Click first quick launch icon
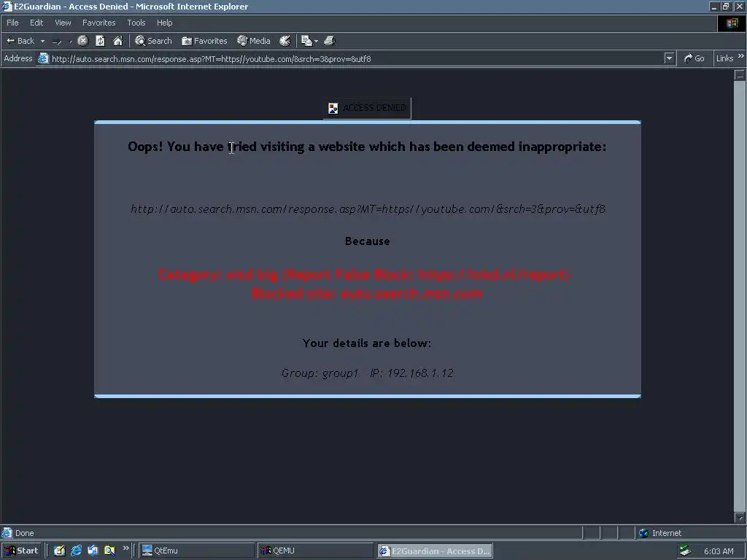The width and height of the screenshot is (747, 560). point(59,551)
